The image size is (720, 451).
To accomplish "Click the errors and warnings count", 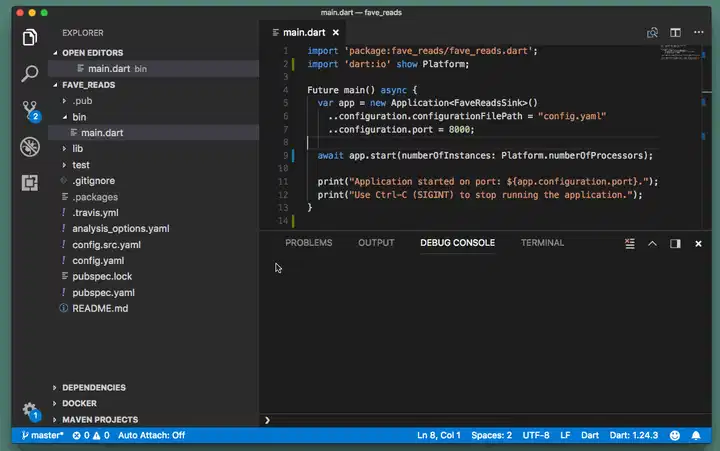I will (x=91, y=435).
